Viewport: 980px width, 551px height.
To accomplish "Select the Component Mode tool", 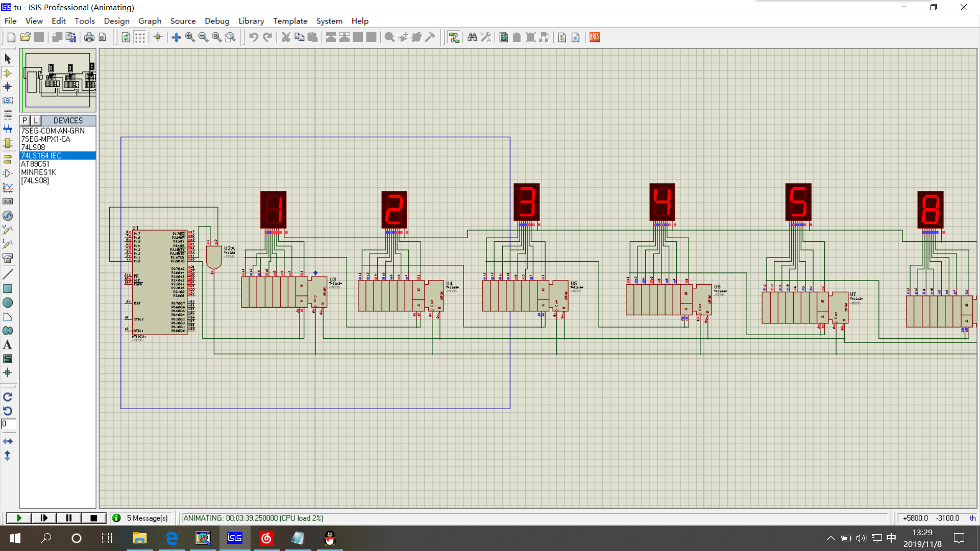I will pos(8,73).
